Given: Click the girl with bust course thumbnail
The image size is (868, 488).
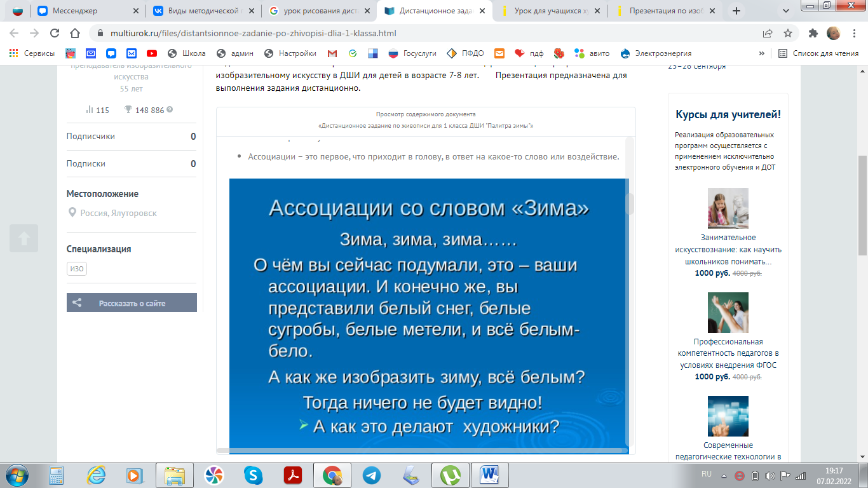Looking at the screenshot, I should [728, 208].
